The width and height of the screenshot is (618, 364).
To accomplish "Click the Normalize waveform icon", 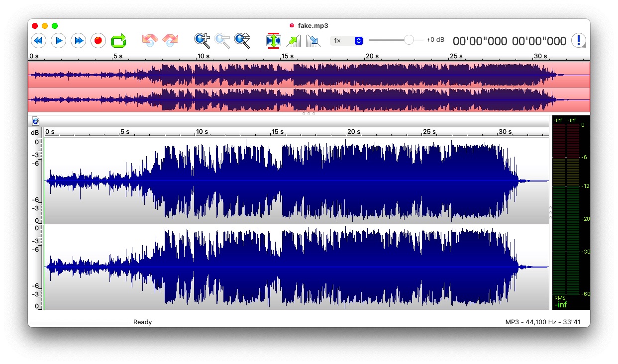I will 274,41.
